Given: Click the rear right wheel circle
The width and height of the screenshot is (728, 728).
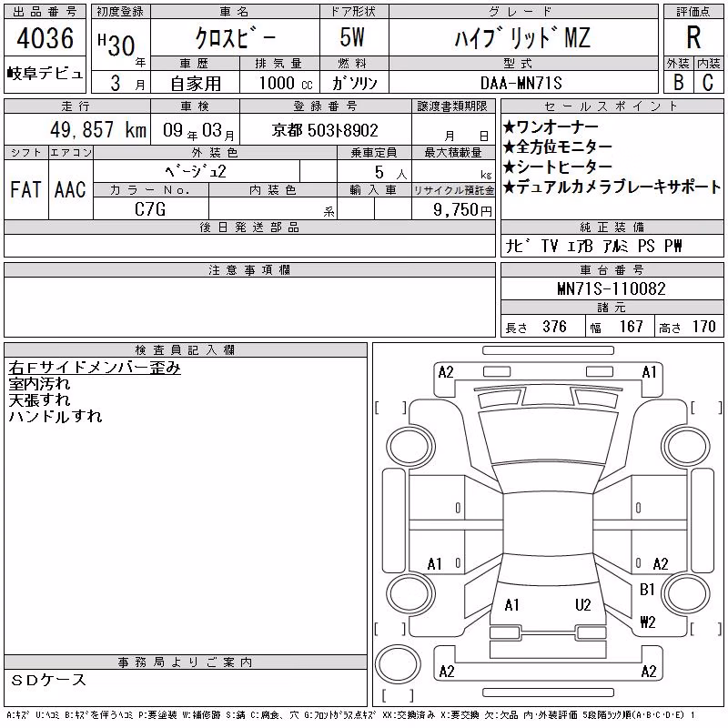Looking at the screenshot, I should tap(685, 593).
